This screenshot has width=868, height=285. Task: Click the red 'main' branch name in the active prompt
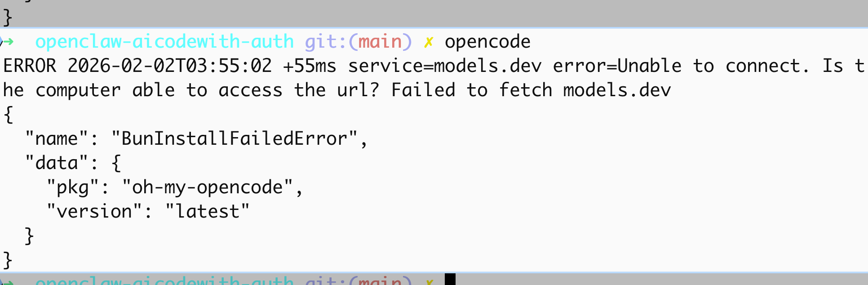tap(380, 42)
